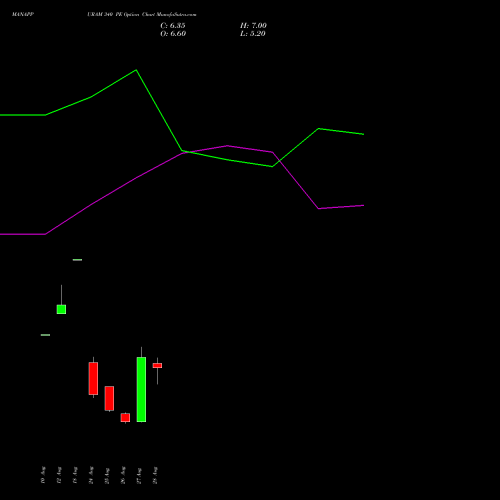Select the small red candlestick for 26 Aug
This screenshot has height=500, width=500.
click(x=125, y=418)
